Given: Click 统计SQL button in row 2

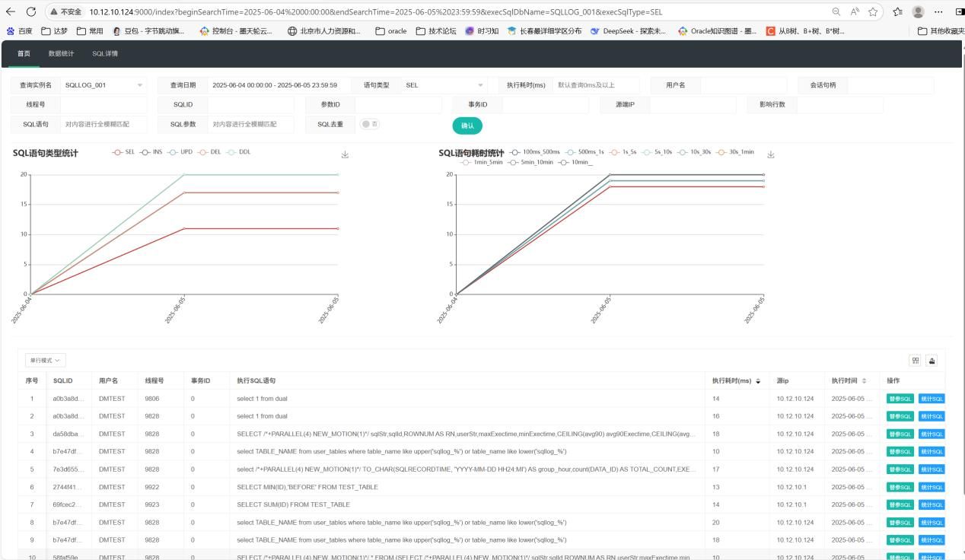Looking at the screenshot, I should coord(932,416).
